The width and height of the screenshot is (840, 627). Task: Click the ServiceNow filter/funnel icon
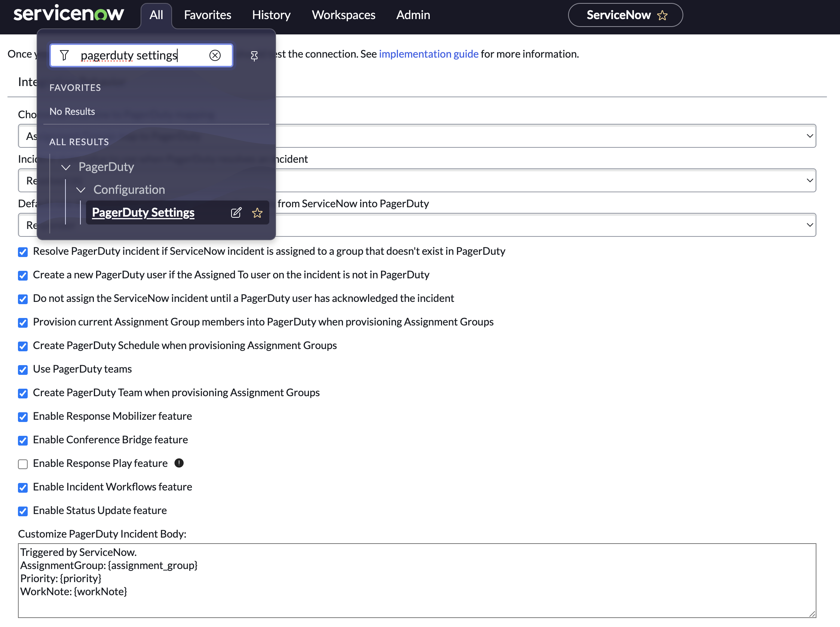(64, 55)
